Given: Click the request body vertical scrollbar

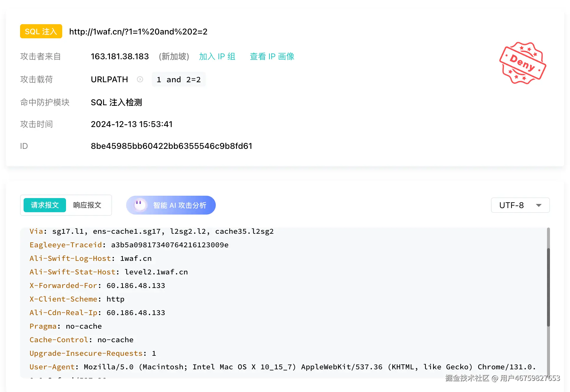Looking at the screenshot, I should [x=548, y=287].
